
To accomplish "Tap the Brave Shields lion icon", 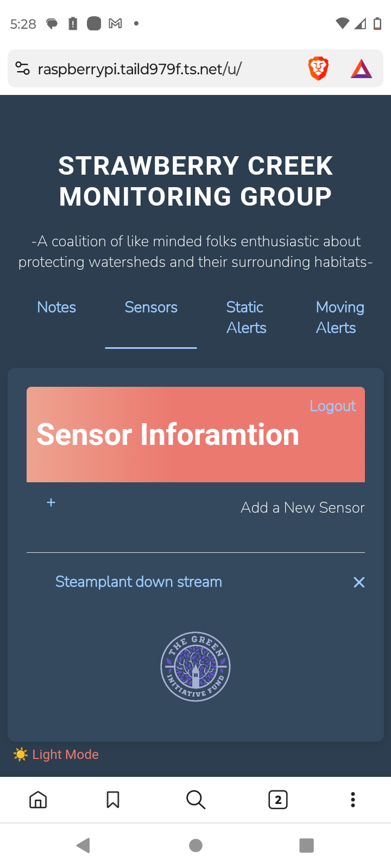I will click(x=318, y=69).
